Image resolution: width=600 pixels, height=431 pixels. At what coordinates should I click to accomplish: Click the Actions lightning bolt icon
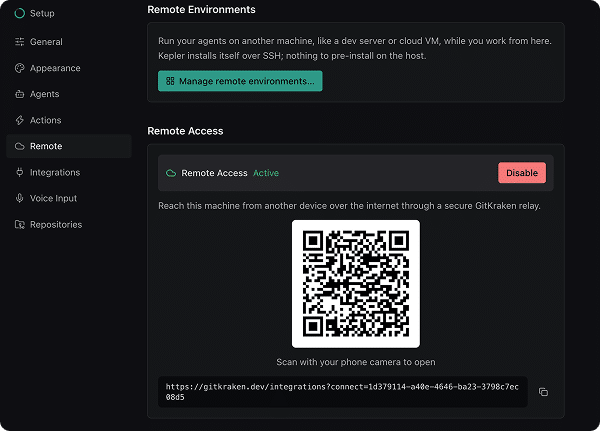click(x=20, y=120)
